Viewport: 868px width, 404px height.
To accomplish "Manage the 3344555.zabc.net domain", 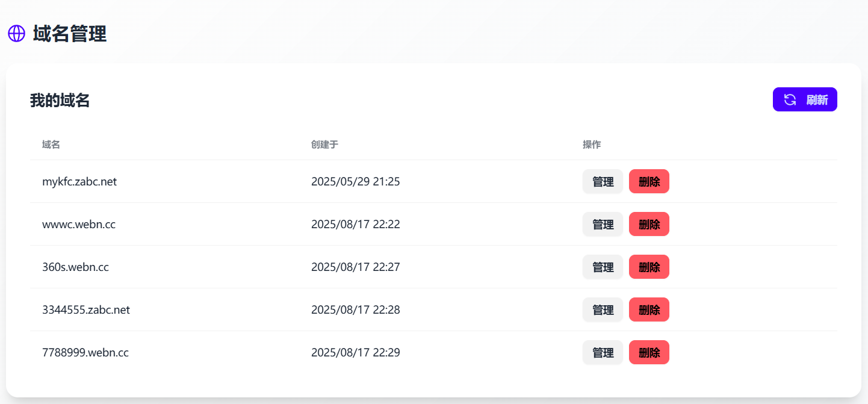I will tap(603, 310).
